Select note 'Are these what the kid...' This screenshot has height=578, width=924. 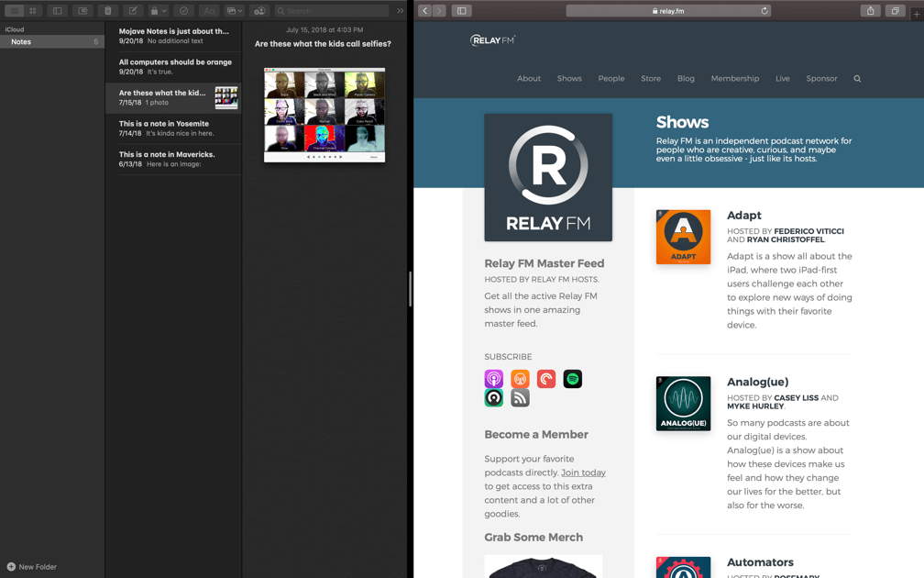pyautogui.click(x=173, y=97)
